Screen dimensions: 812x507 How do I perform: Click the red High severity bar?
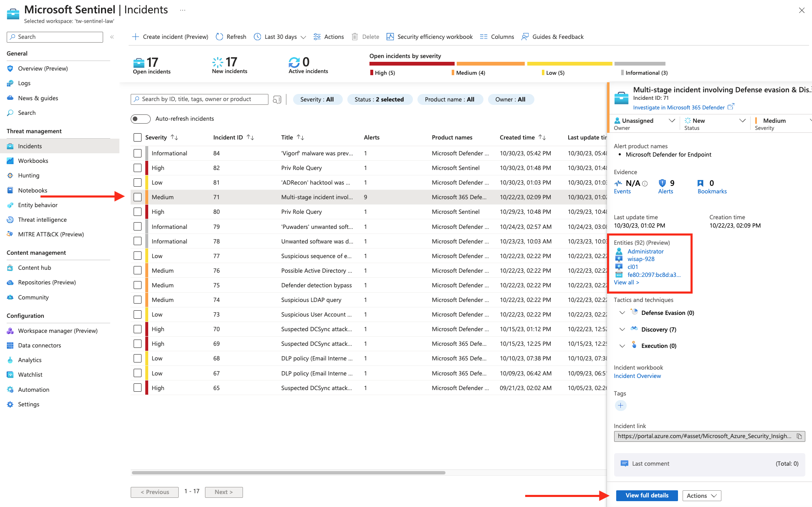412,64
